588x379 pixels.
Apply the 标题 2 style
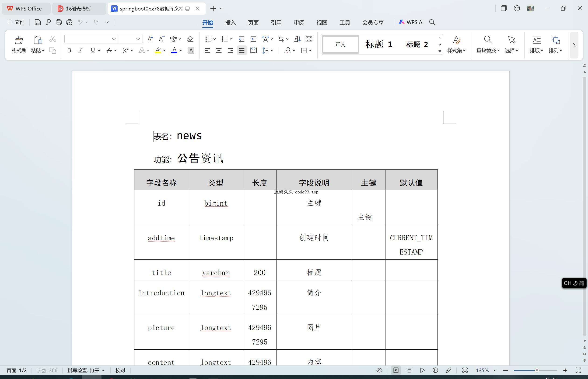pyautogui.click(x=417, y=45)
